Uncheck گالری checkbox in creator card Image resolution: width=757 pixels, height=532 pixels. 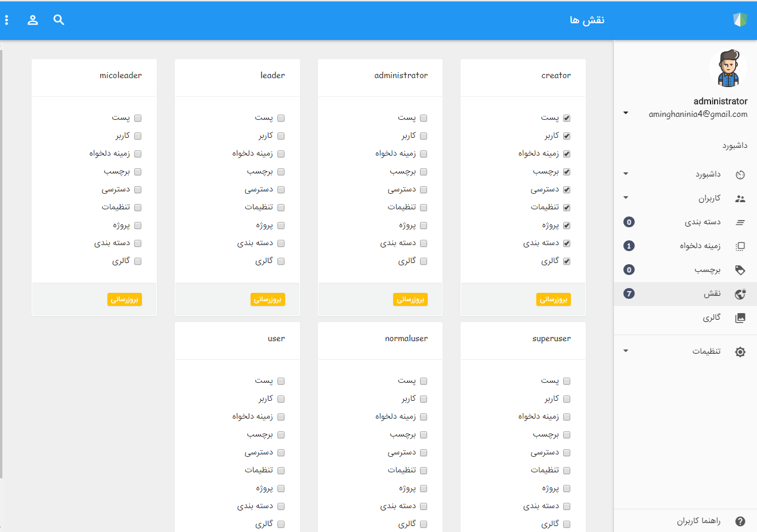567,261
